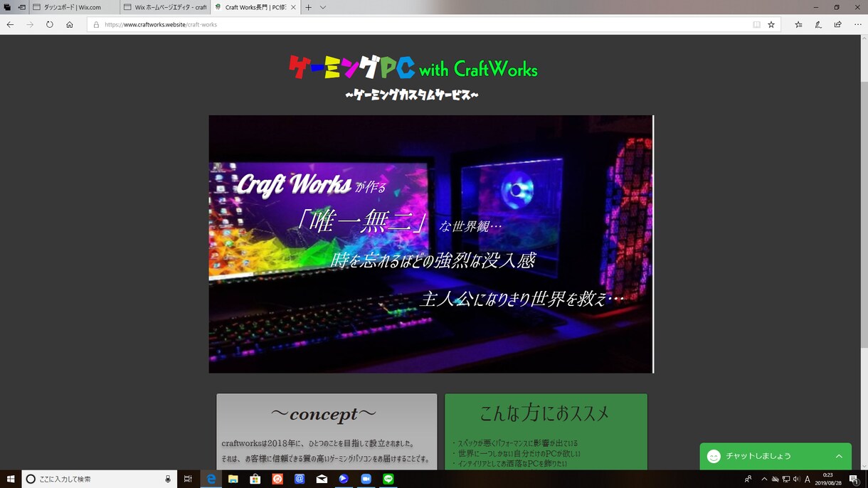
Task: Share this page via share icon
Action: click(838, 24)
